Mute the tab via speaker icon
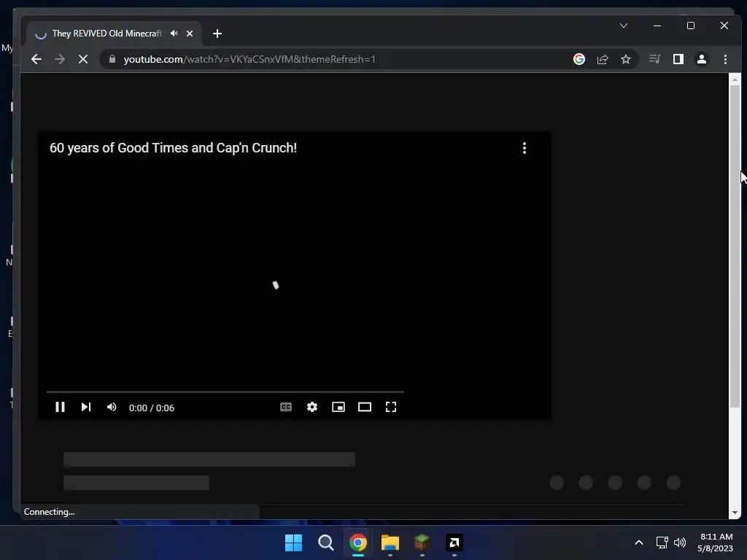 174,34
